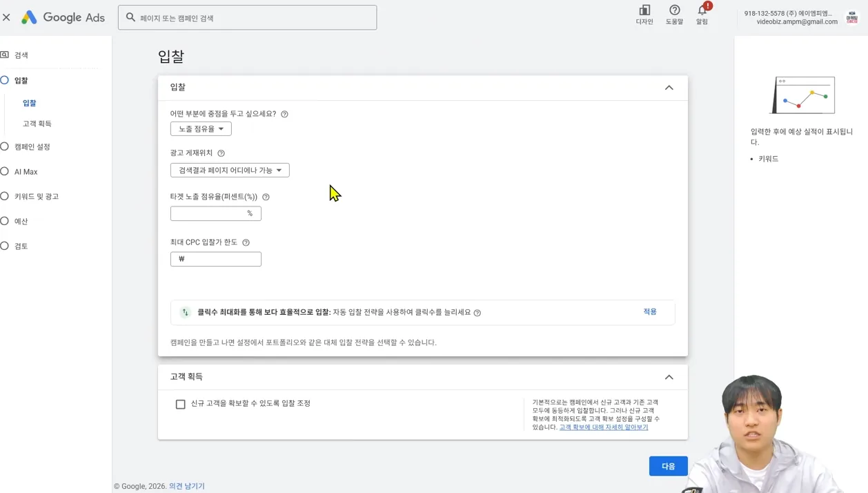Select the 검색 step in the sidebar

pos(21,55)
